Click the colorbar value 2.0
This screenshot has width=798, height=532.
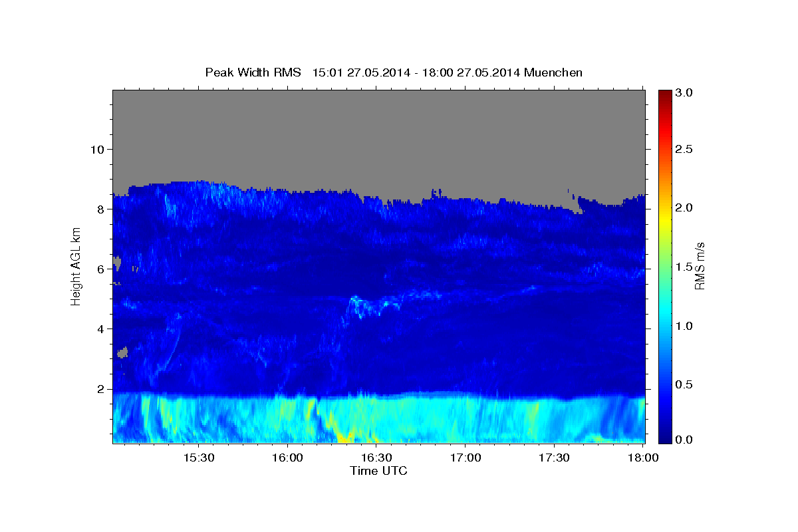click(684, 207)
